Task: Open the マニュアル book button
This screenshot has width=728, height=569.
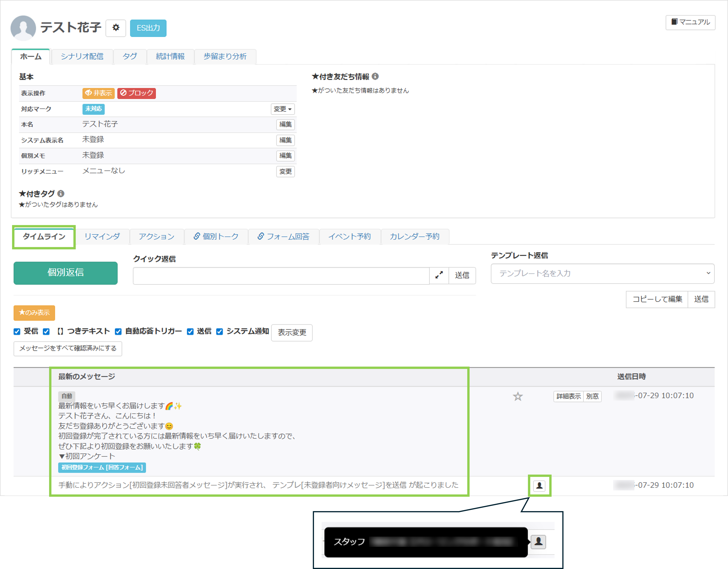Action: [x=690, y=22]
